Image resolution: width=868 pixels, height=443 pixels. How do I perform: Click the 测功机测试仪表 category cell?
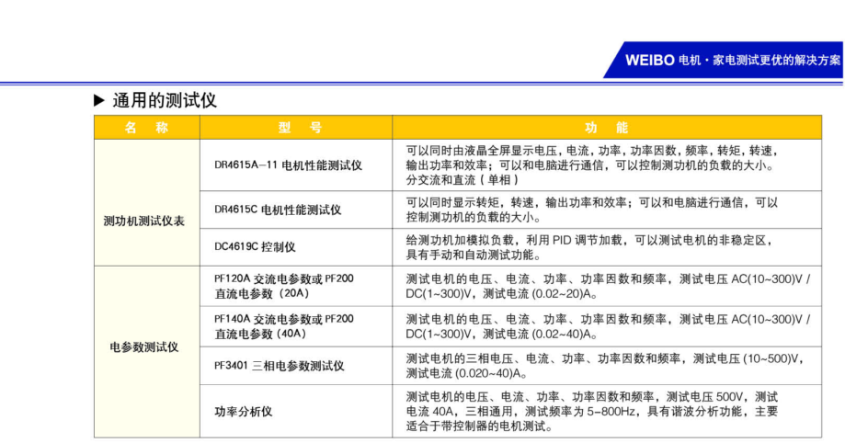pyautogui.click(x=147, y=203)
